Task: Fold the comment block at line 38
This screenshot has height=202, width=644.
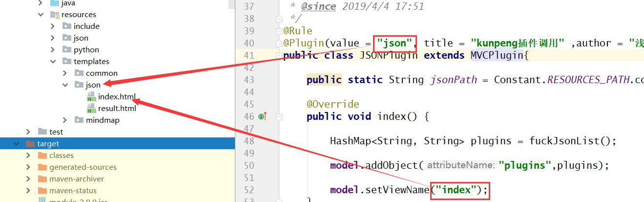Action: pos(279,19)
